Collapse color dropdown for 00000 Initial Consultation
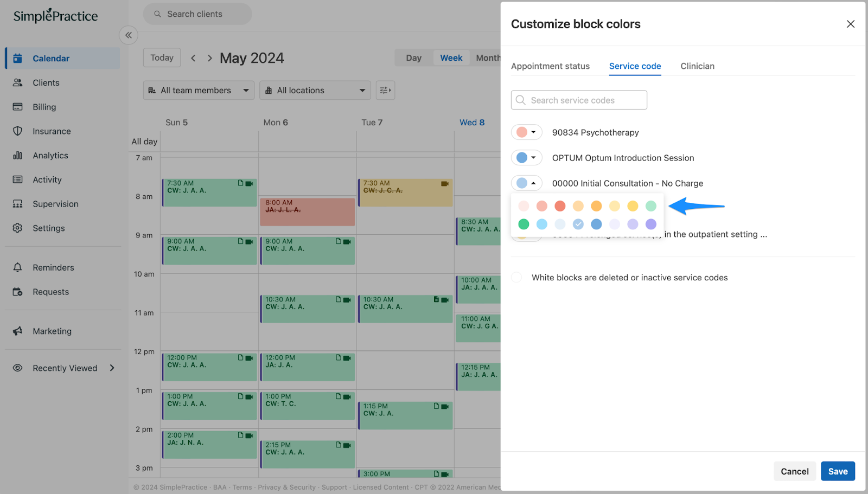868x494 pixels. (x=526, y=183)
